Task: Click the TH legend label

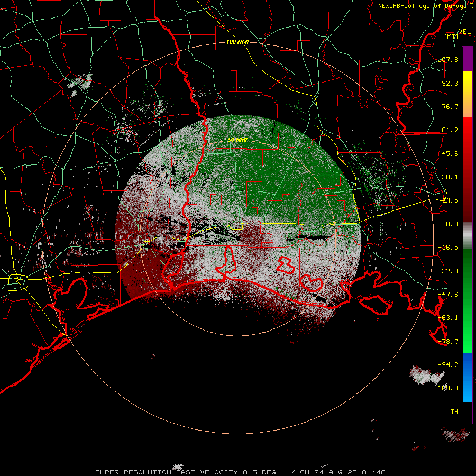Action: pyautogui.click(x=454, y=412)
